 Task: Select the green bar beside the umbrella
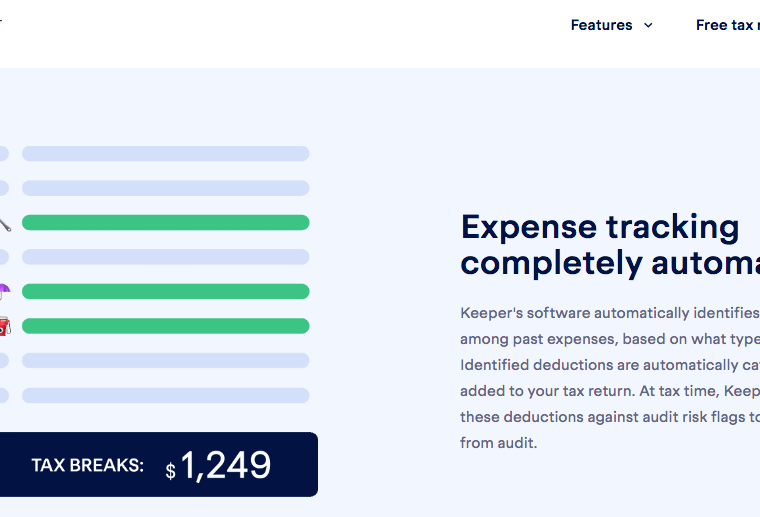click(x=166, y=291)
